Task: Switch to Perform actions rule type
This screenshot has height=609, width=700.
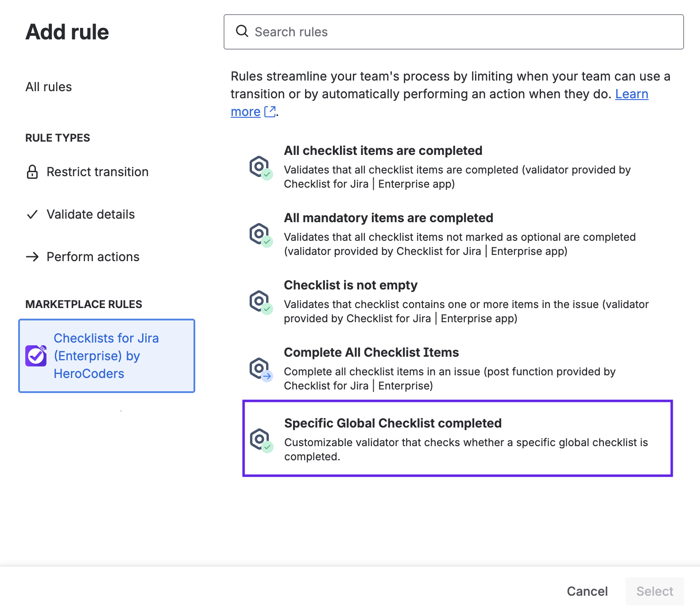Action: click(x=93, y=257)
